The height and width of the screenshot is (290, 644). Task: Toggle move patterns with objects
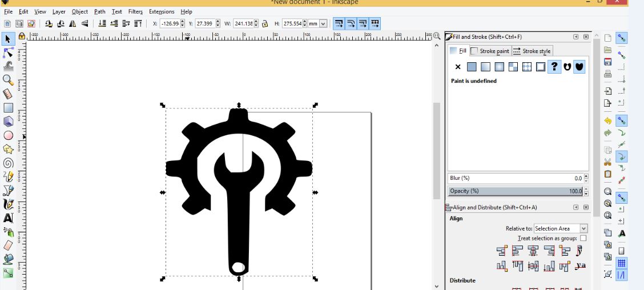point(375,23)
